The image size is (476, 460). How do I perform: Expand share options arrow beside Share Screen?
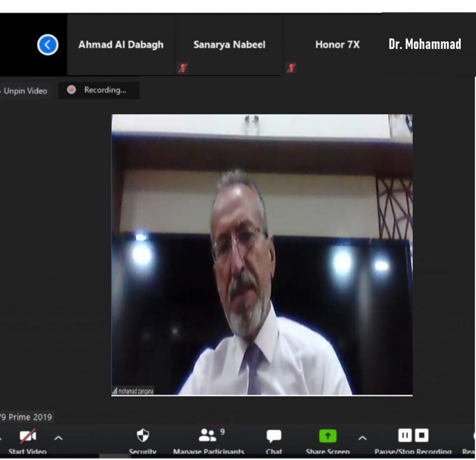point(362,438)
